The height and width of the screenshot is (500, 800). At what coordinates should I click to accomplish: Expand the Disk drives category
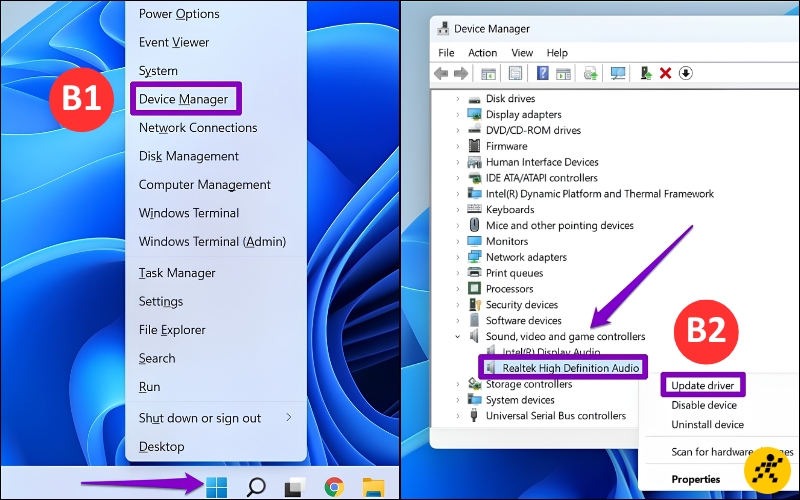(458, 98)
